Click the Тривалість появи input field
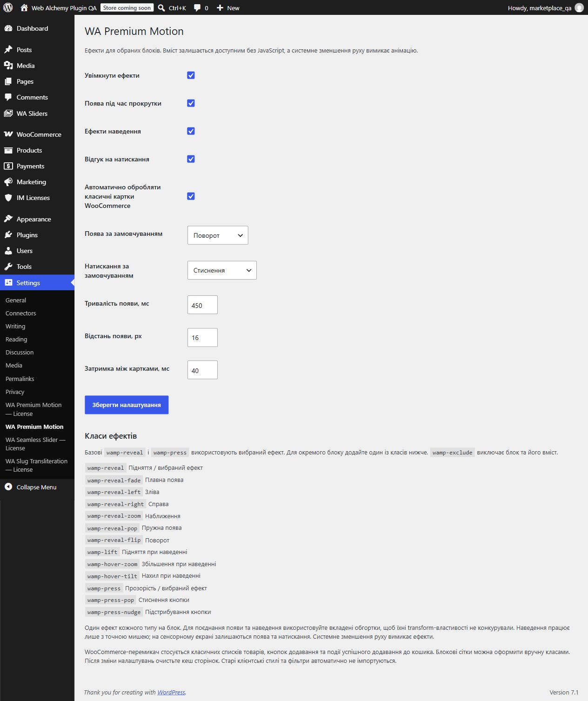Image resolution: width=588 pixels, height=701 pixels. (x=202, y=305)
